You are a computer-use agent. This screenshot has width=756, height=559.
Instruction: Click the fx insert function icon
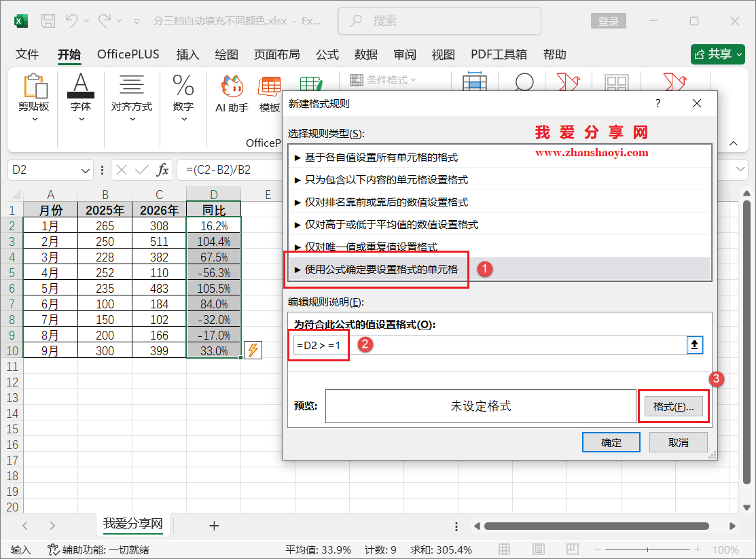pos(162,170)
